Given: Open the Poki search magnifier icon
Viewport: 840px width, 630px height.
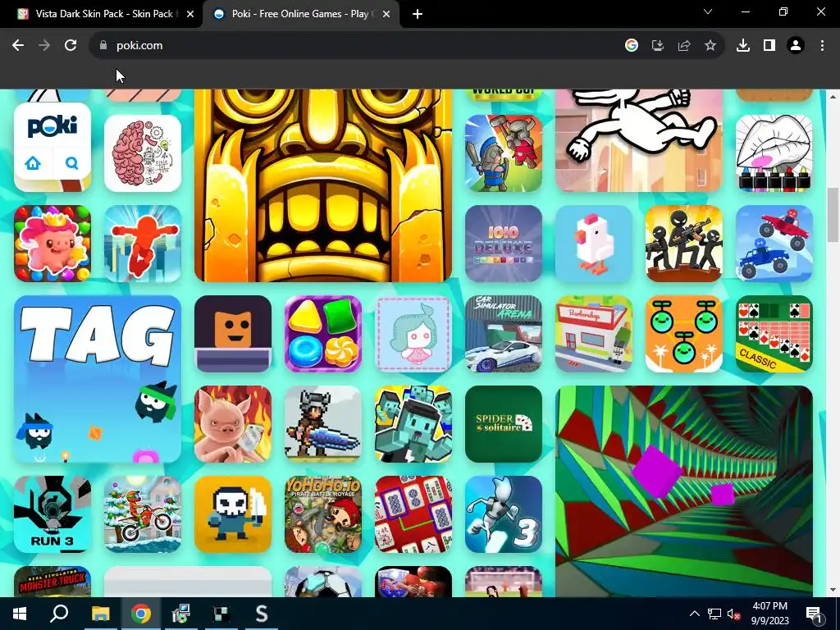Looking at the screenshot, I should 72,163.
